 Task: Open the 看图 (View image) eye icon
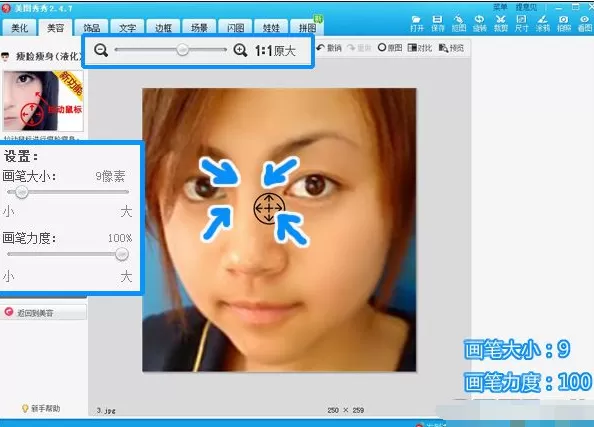[585, 23]
